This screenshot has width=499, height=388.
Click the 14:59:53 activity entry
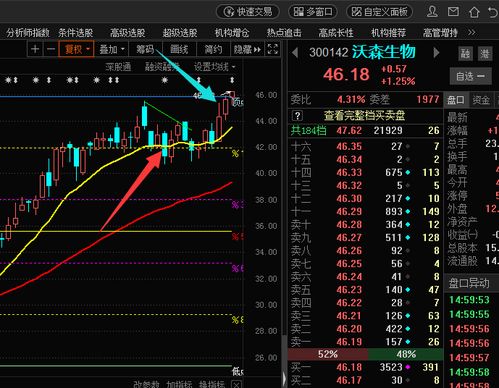(x=469, y=300)
